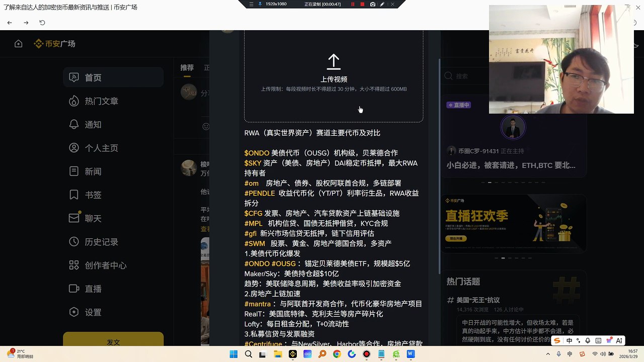Click the Sogou S input toolbar icon
This screenshot has height=362, width=644.
(557, 341)
